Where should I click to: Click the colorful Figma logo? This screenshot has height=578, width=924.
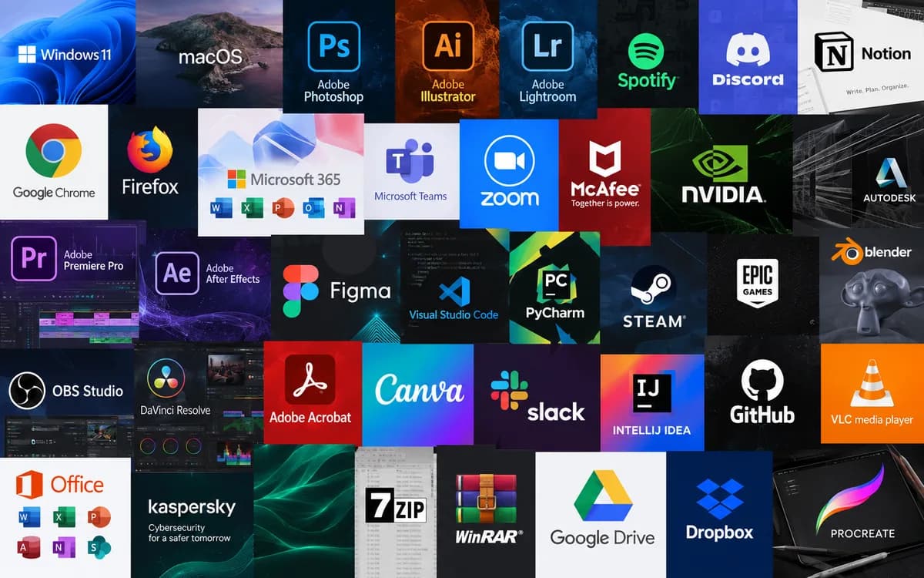300,291
